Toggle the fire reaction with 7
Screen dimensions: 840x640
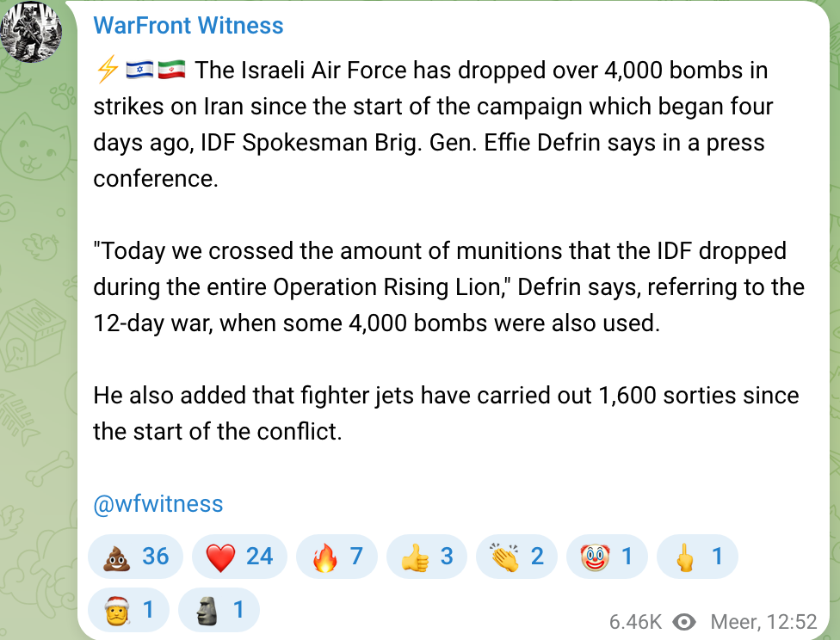click(x=337, y=557)
